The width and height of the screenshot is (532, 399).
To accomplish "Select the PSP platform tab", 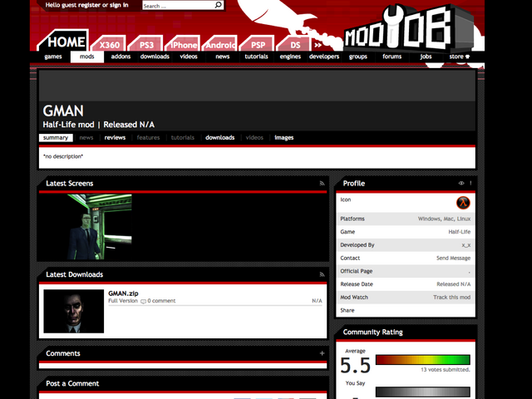I will (258, 44).
